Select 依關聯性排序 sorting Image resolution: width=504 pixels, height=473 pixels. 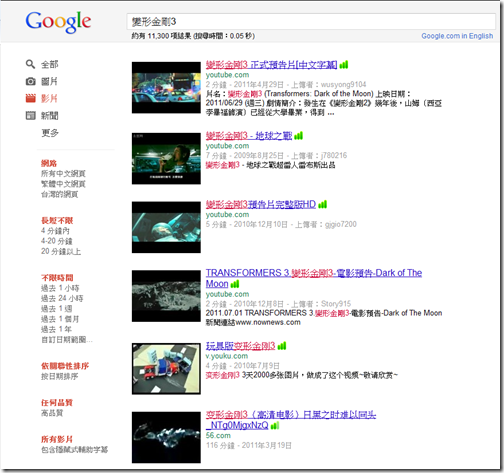65,366
